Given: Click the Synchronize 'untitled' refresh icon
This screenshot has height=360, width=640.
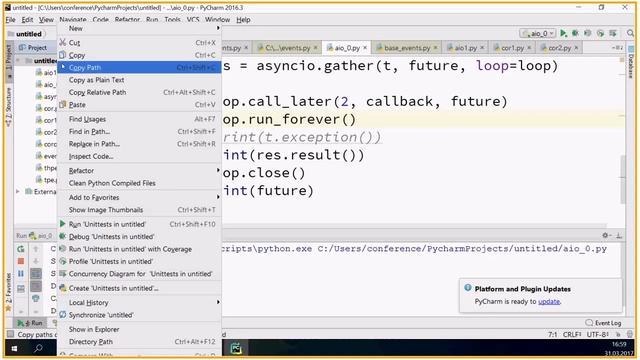Looking at the screenshot, I should (62, 315).
